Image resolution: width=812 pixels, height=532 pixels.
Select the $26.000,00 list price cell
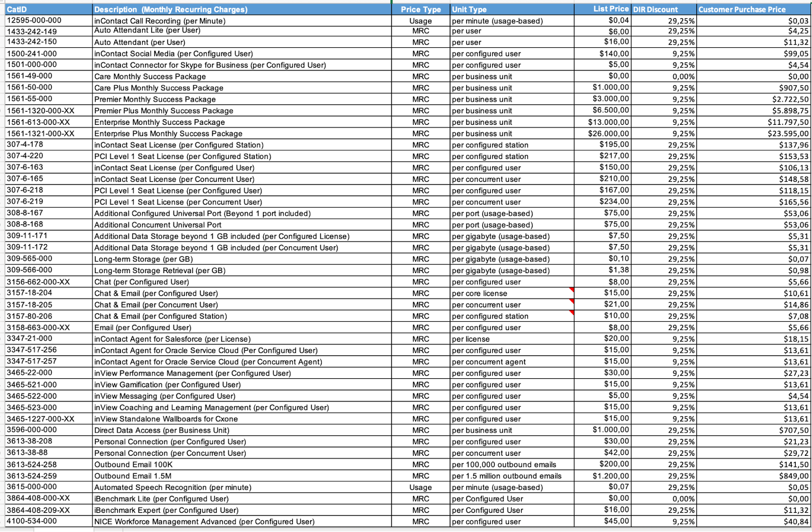(x=602, y=134)
